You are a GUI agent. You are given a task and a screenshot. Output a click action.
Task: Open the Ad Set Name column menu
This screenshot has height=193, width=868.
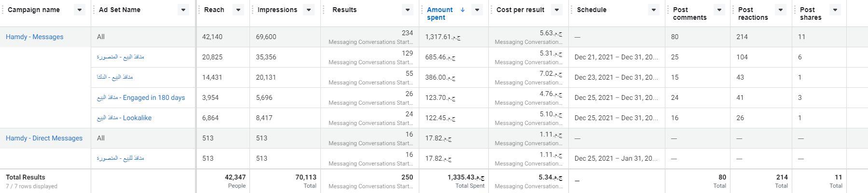tap(183, 10)
